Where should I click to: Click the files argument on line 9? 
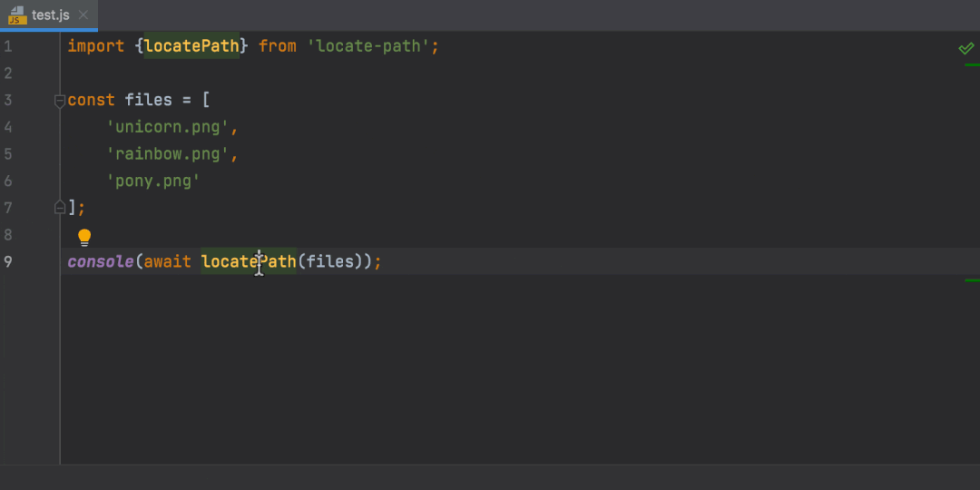330,261
